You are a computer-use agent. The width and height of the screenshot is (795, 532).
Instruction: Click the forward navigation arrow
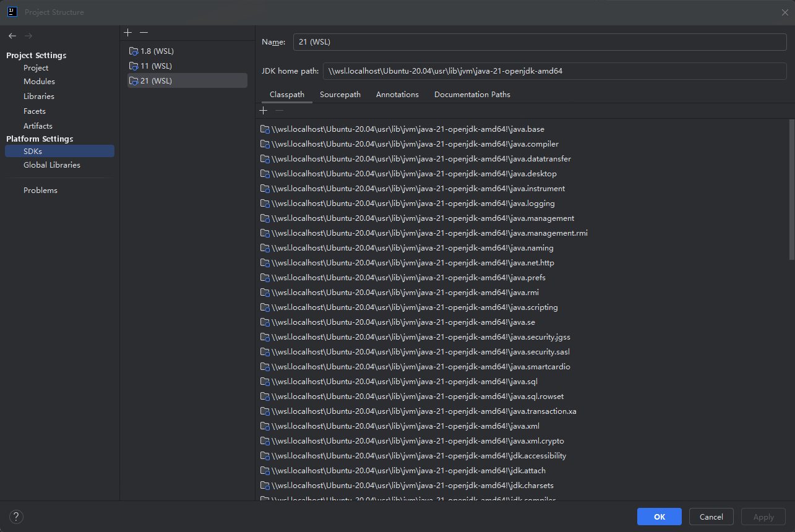point(28,36)
